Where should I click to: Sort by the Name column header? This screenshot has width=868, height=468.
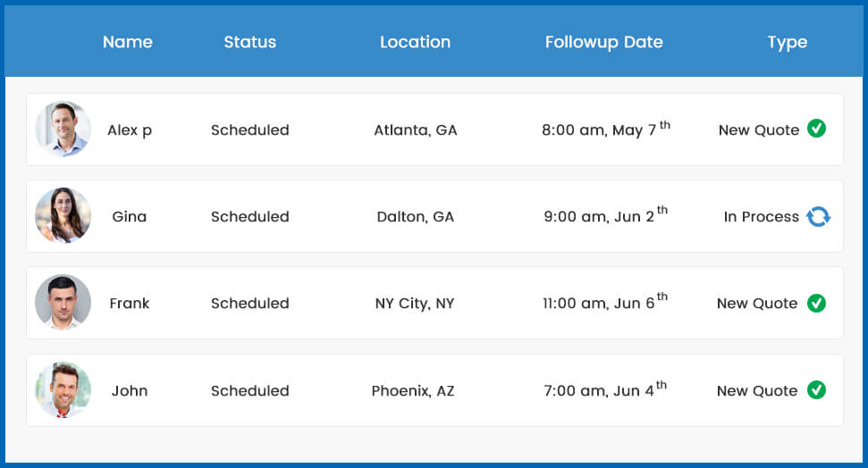pos(128,42)
